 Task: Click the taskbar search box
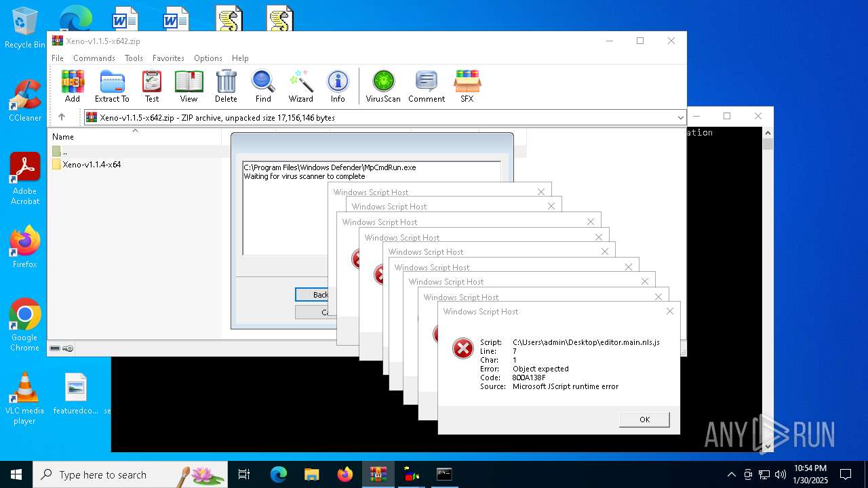130,474
